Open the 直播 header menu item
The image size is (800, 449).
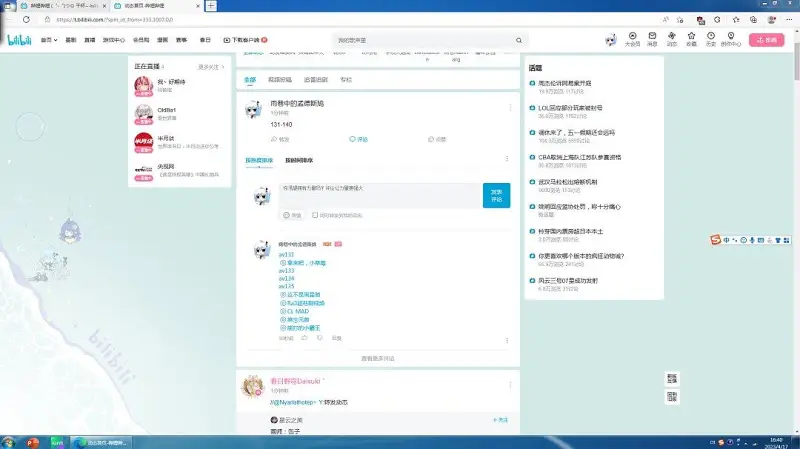tap(90, 40)
